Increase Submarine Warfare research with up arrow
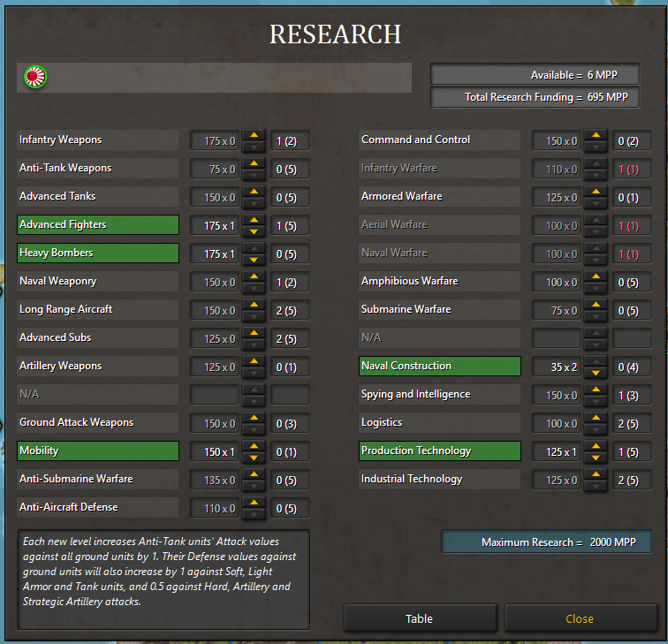The width and height of the screenshot is (668, 644). (596, 305)
